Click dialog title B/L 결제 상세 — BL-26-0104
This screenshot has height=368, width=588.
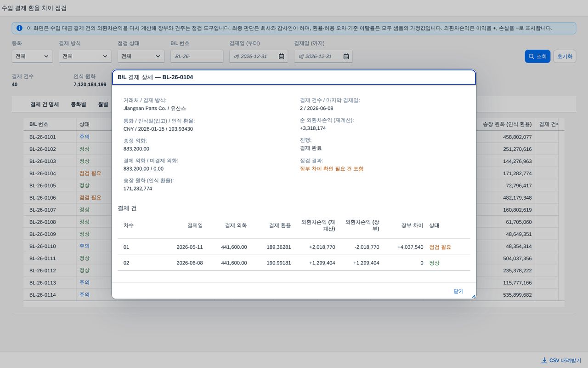click(155, 77)
